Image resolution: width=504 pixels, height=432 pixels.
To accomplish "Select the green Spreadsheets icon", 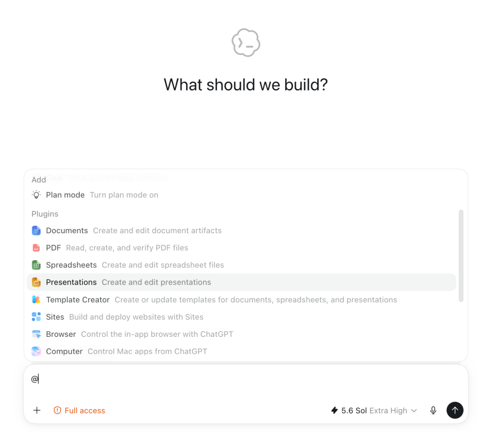I will tap(36, 265).
